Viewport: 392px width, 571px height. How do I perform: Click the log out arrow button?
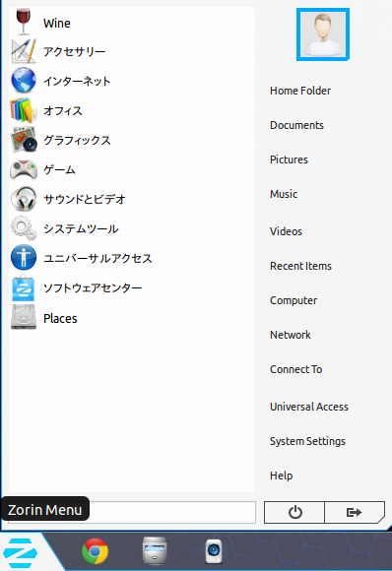click(x=355, y=512)
